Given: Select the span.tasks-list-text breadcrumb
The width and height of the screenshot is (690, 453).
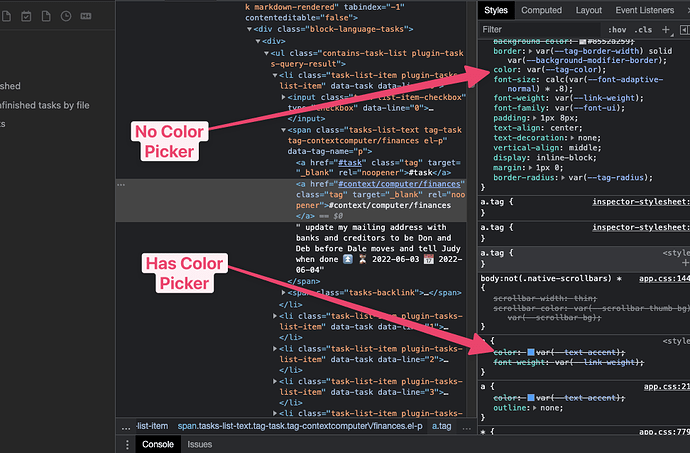Looking at the screenshot, I should [x=300, y=427].
